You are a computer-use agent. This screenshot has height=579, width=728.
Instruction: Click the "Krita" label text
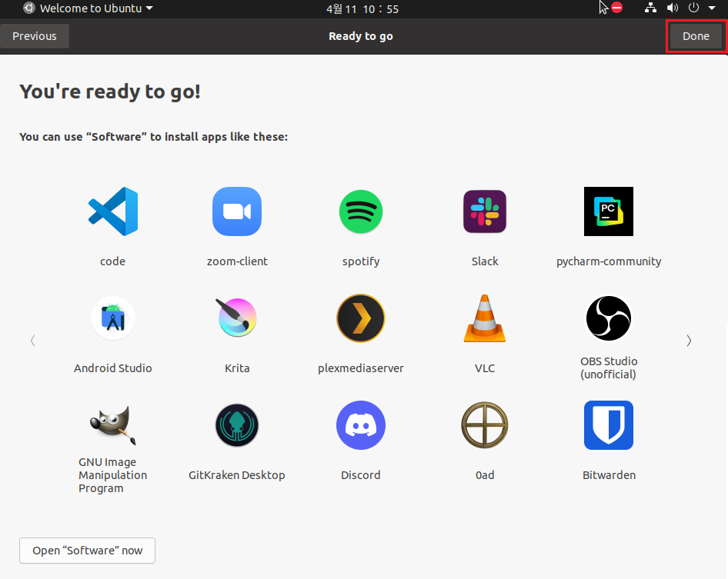tap(237, 368)
